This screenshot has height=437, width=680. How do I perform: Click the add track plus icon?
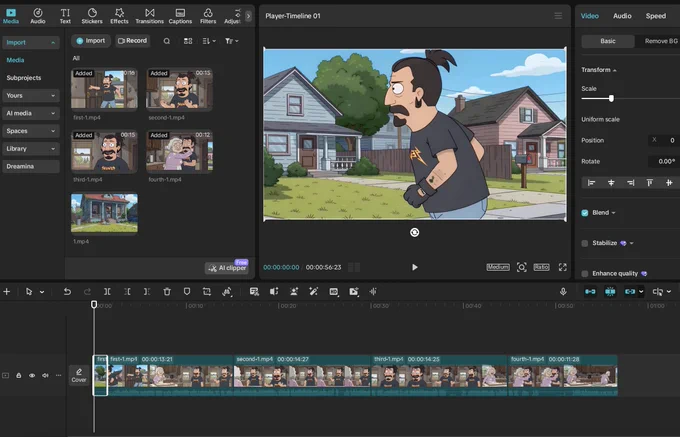tap(7, 292)
